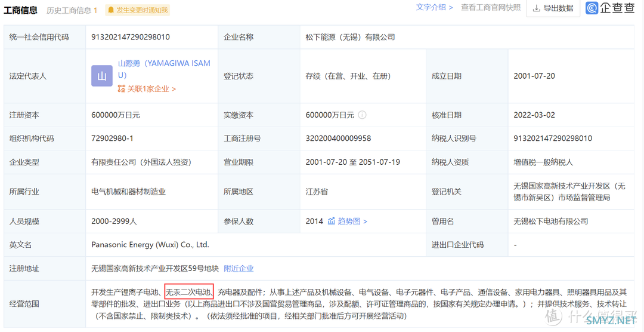Click the 经营范围 description text

tap(360, 305)
